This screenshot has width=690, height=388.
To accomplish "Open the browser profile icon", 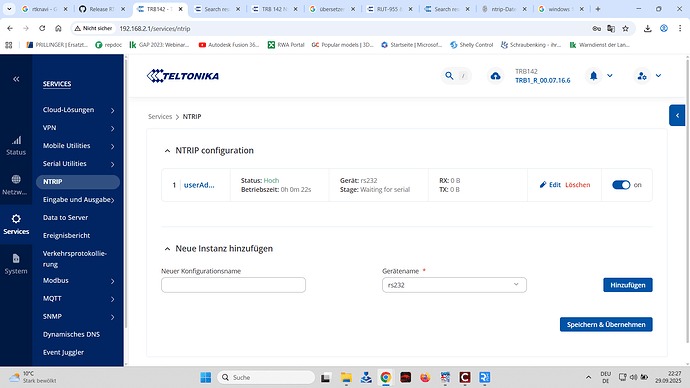I will pos(664,29).
